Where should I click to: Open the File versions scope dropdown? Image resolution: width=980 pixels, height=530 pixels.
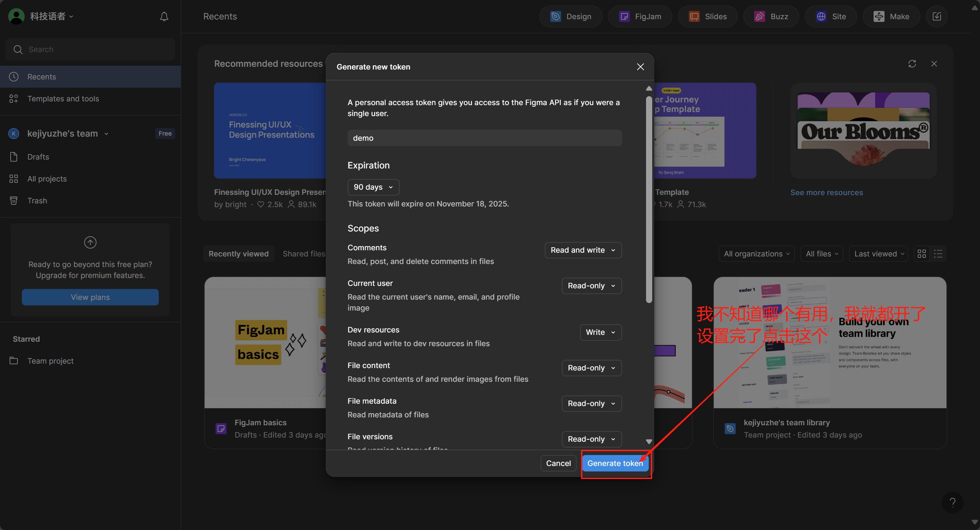(592, 439)
